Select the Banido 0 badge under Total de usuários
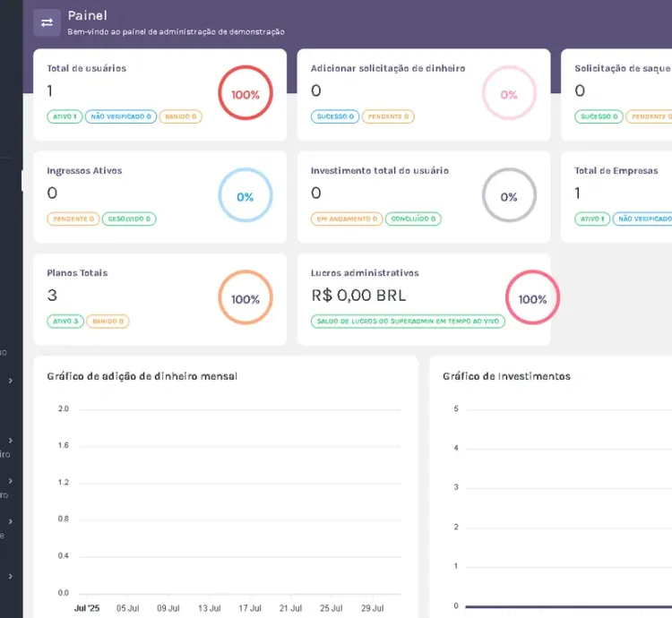 pyautogui.click(x=182, y=116)
